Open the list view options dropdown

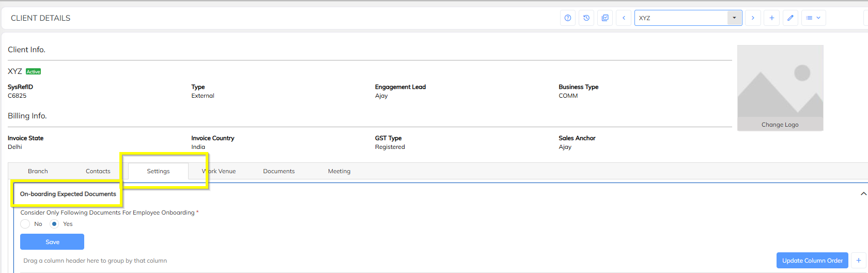point(813,18)
